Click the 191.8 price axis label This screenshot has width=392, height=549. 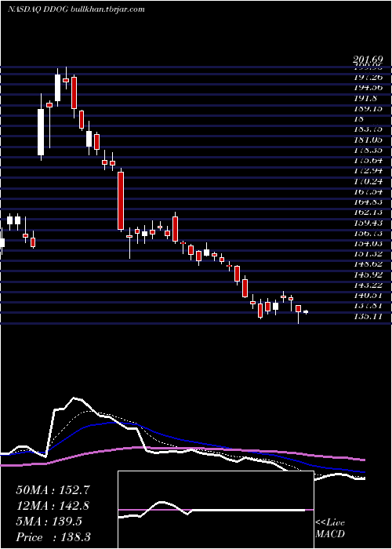click(365, 98)
